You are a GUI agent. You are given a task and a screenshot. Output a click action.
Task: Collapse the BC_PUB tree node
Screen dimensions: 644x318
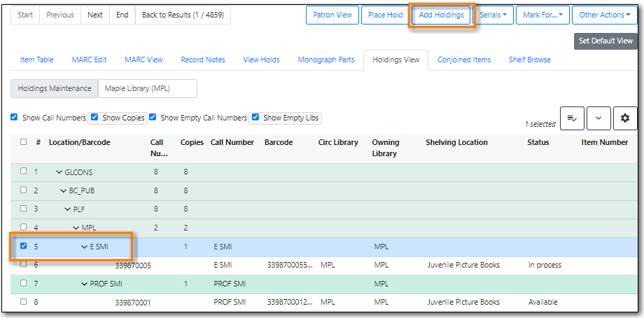click(x=64, y=190)
